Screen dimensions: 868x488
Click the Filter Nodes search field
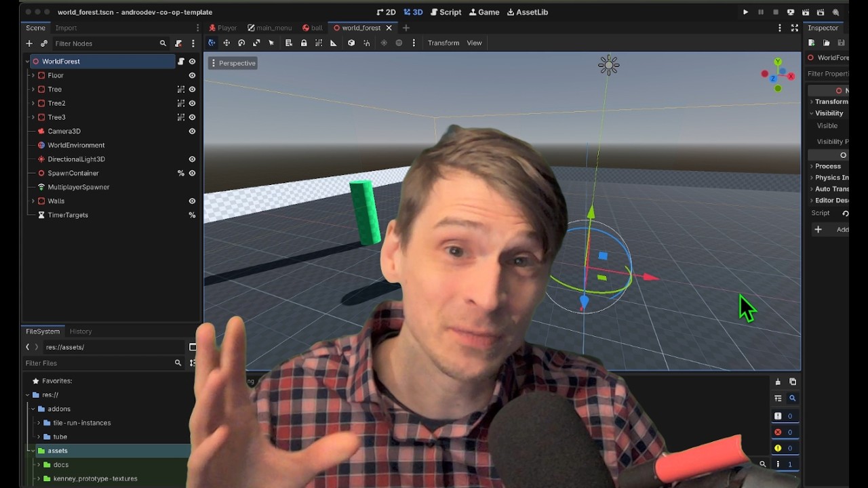tap(111, 43)
